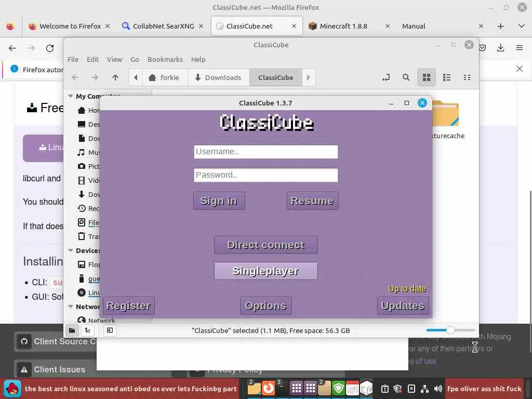The image size is (532, 399).
Task: Collapse the Network sidebar section
Action: (x=71, y=307)
